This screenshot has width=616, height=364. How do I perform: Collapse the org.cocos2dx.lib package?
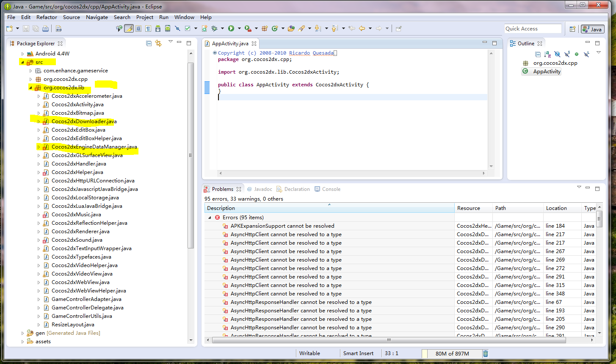point(31,88)
